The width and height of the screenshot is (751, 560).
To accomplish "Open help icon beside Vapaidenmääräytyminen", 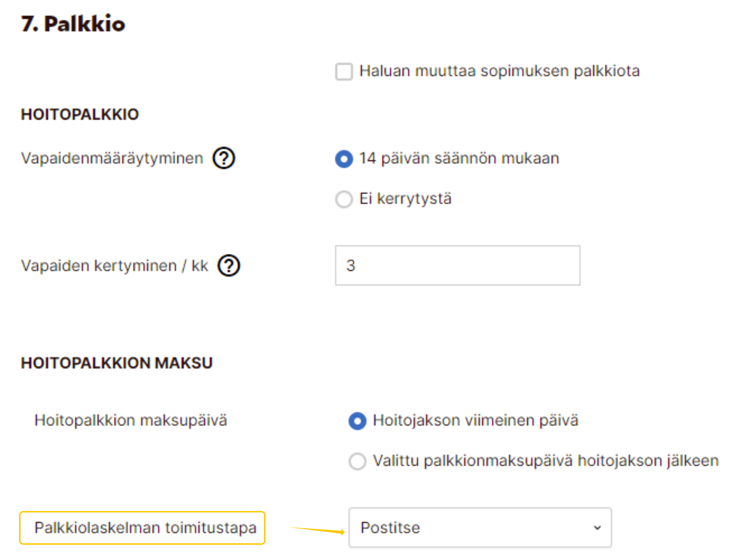I will point(224,158).
